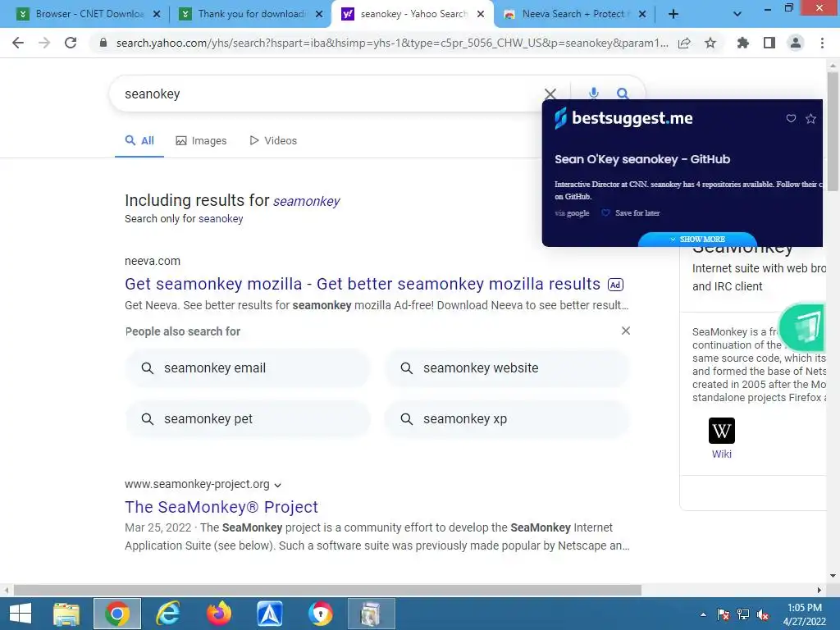Save the suggestion for later
Screen dimensions: 840x630
pos(631,212)
